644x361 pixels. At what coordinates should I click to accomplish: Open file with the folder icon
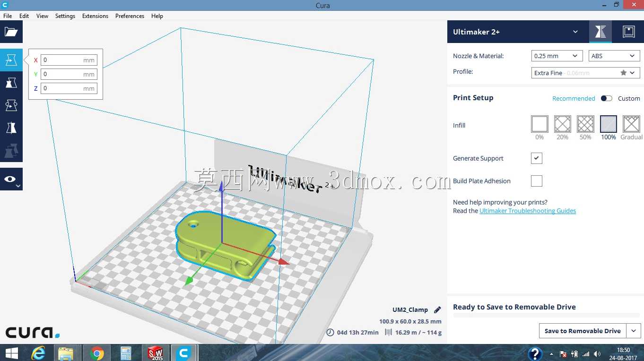coord(11,32)
